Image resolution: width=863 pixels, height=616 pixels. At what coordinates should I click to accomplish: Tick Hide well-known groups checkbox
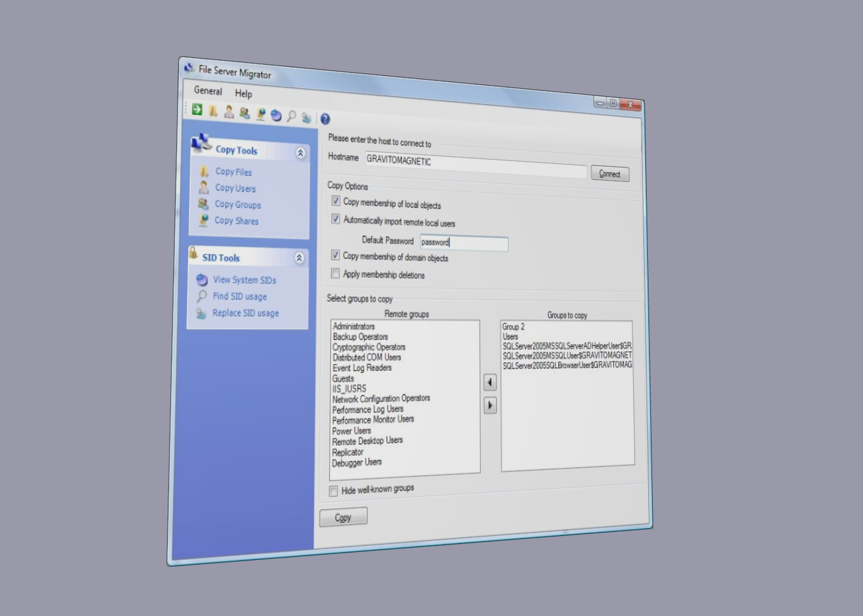click(333, 491)
